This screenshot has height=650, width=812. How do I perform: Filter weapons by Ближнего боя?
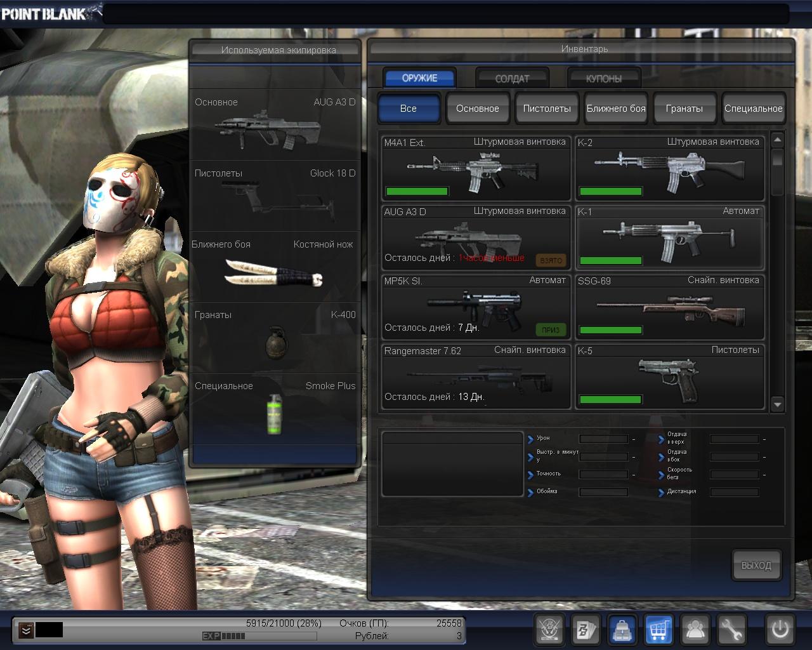pyautogui.click(x=615, y=109)
